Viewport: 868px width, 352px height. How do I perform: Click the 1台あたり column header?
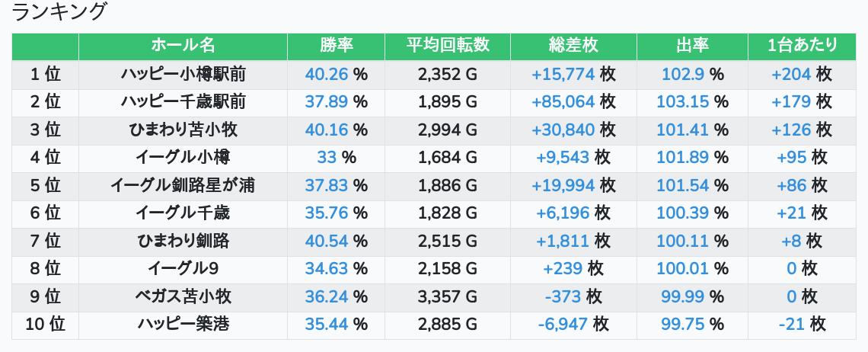802,46
